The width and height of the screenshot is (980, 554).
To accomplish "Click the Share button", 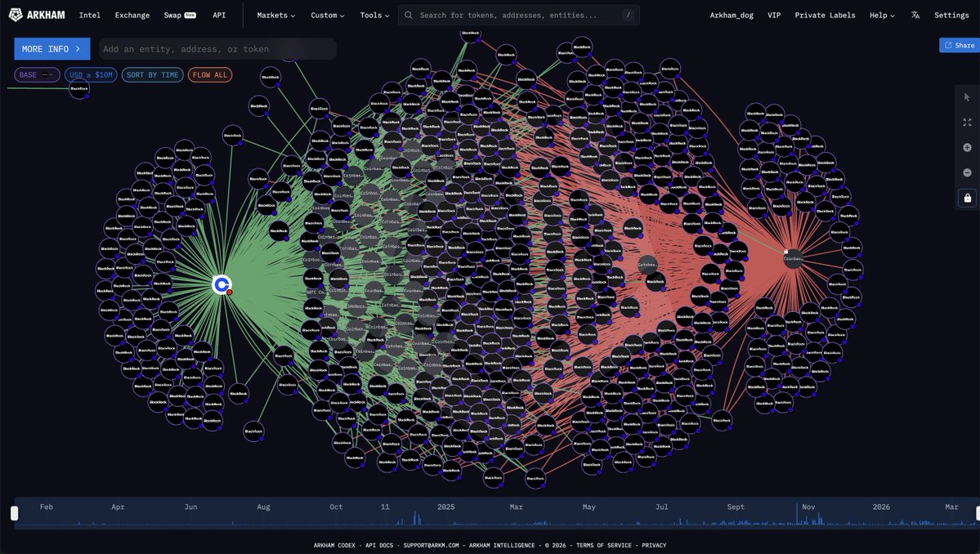I will (x=960, y=45).
